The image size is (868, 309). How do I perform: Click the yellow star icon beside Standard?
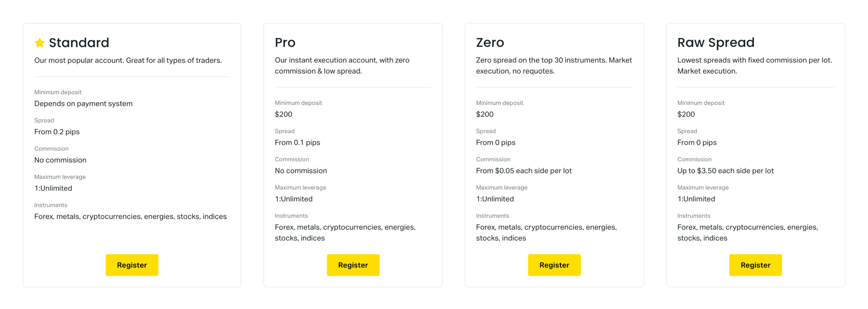39,42
